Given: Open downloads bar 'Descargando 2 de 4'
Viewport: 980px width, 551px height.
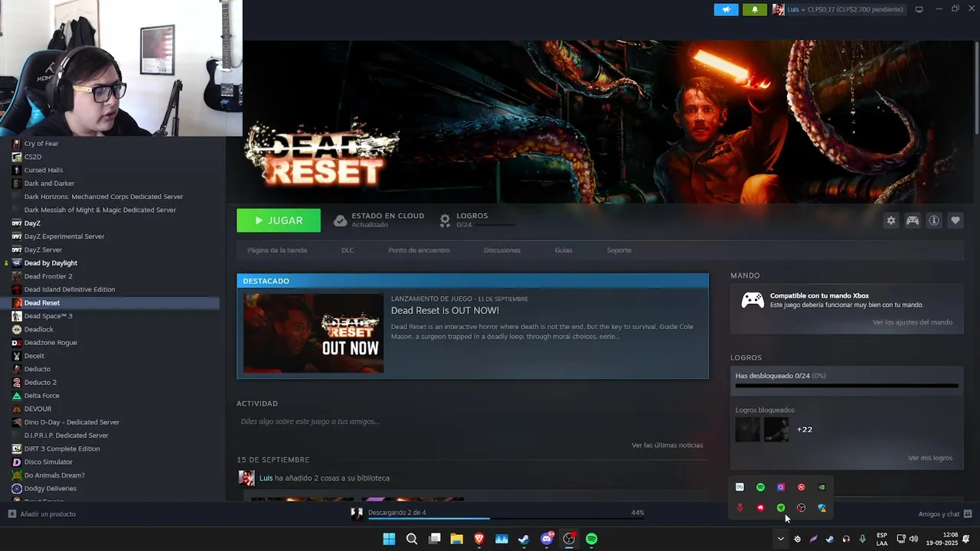Looking at the screenshot, I should tap(498, 513).
